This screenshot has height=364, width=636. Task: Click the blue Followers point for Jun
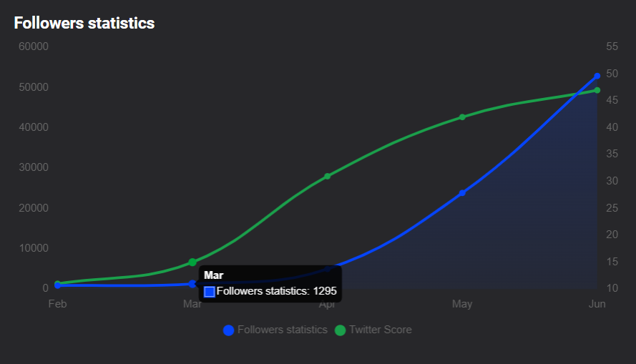pyautogui.click(x=597, y=76)
